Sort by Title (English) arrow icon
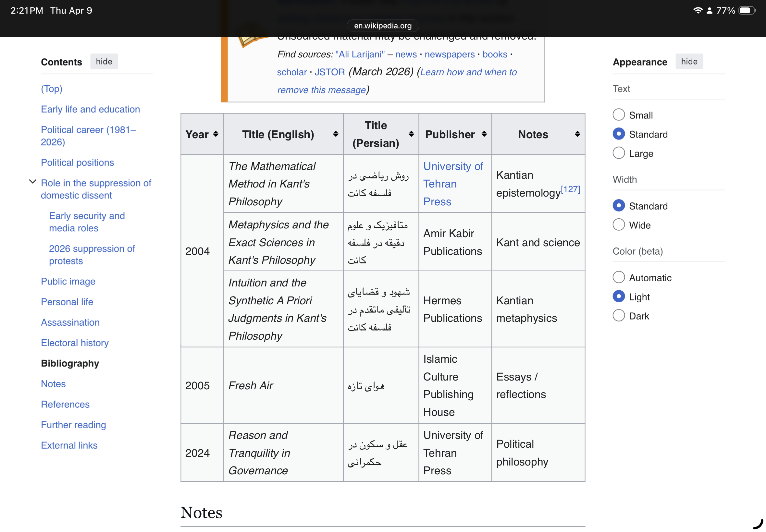The image size is (766, 532). 336,134
